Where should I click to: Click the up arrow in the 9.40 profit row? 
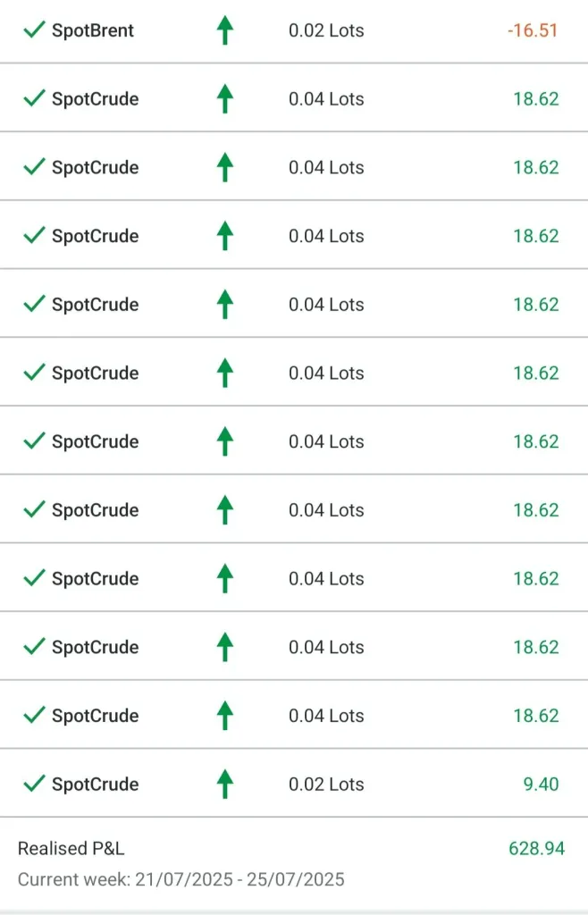tap(225, 785)
